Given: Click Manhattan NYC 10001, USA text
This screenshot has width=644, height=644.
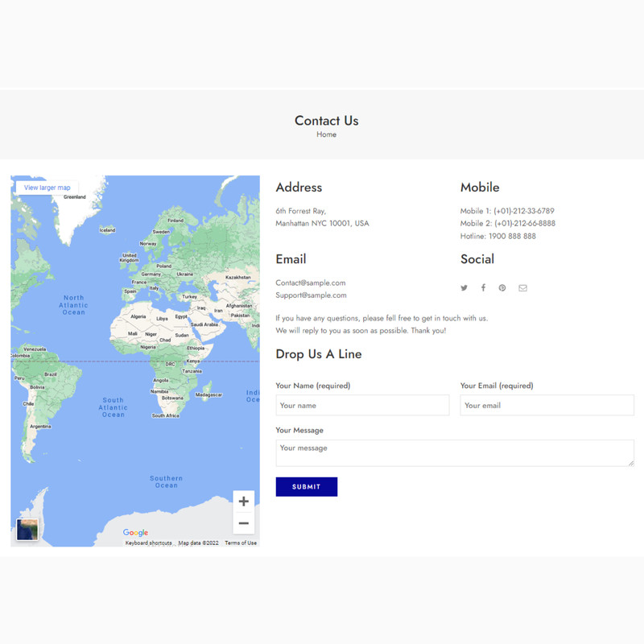Looking at the screenshot, I should point(322,223).
